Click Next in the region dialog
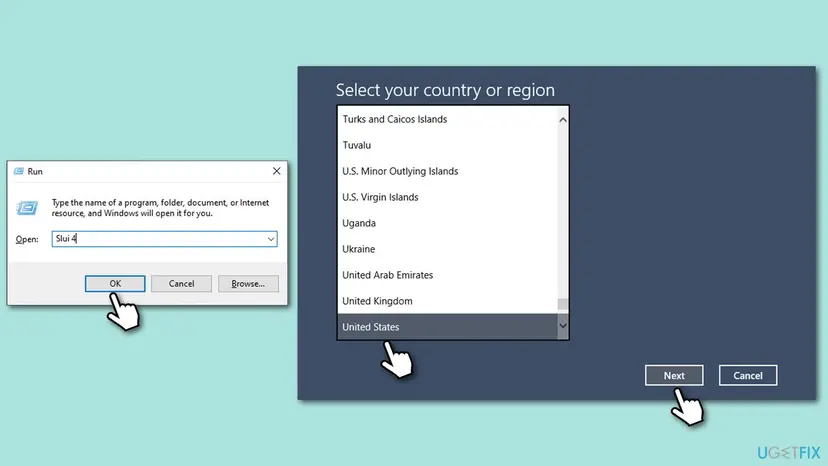The height and width of the screenshot is (466, 828). click(x=674, y=376)
